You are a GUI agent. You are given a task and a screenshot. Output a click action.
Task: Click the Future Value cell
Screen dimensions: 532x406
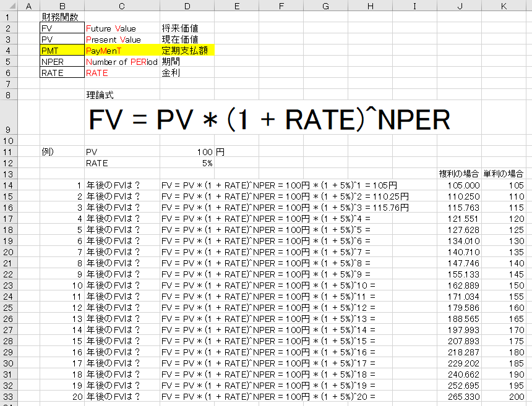pos(122,28)
